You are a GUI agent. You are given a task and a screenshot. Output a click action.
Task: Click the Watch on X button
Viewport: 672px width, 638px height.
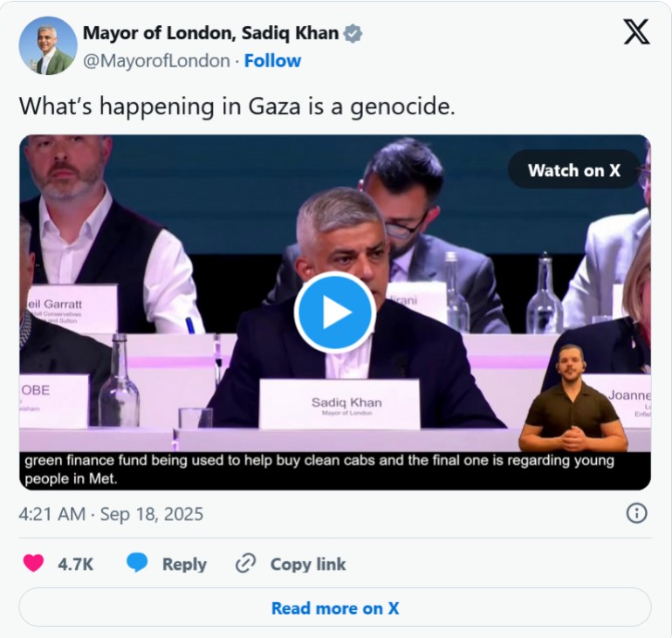573,170
